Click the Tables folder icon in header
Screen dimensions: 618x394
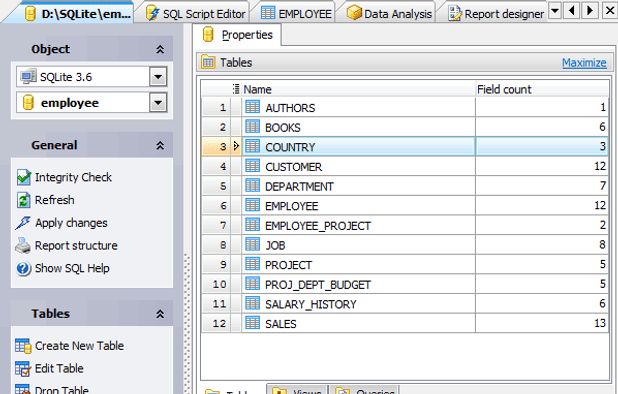coord(208,62)
